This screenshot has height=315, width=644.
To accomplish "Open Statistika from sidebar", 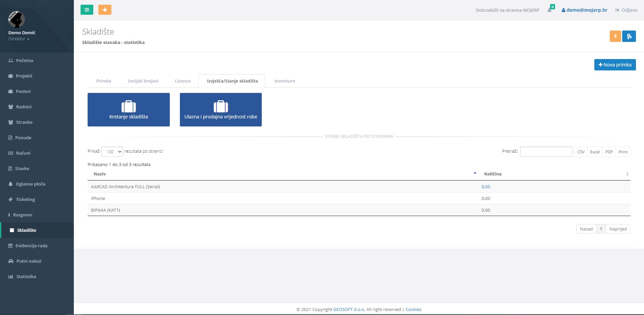I will point(37,276).
